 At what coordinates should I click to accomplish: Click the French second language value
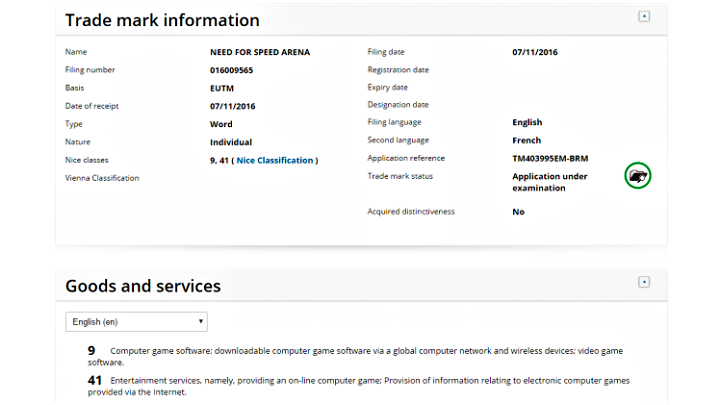point(527,140)
